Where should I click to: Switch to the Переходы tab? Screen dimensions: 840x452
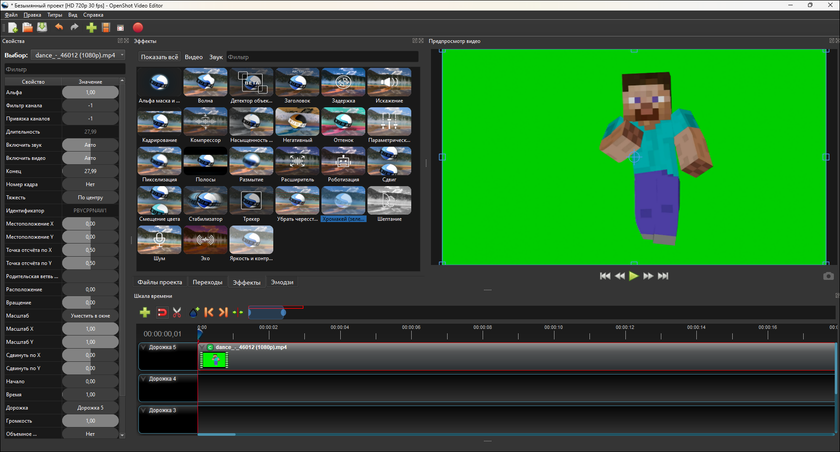click(207, 282)
